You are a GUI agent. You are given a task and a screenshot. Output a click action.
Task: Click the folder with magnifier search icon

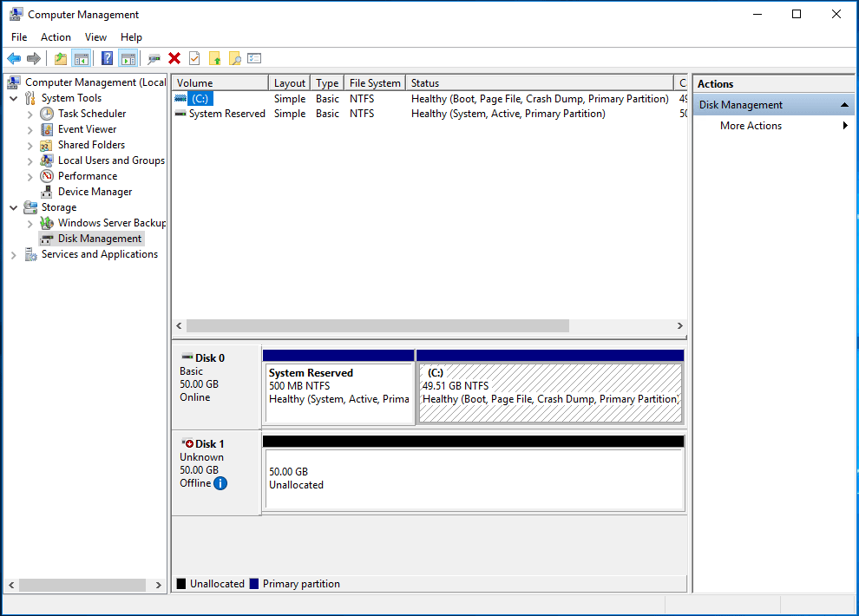(x=235, y=59)
